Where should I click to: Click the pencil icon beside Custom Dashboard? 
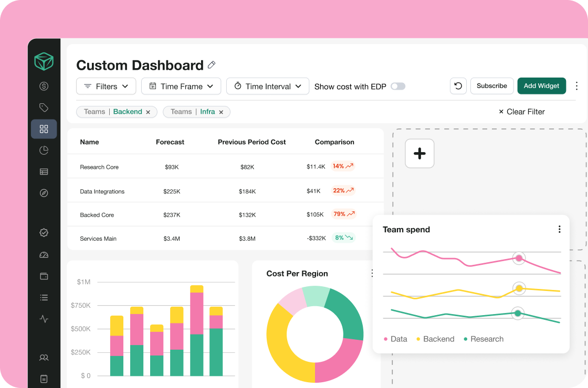tap(212, 65)
